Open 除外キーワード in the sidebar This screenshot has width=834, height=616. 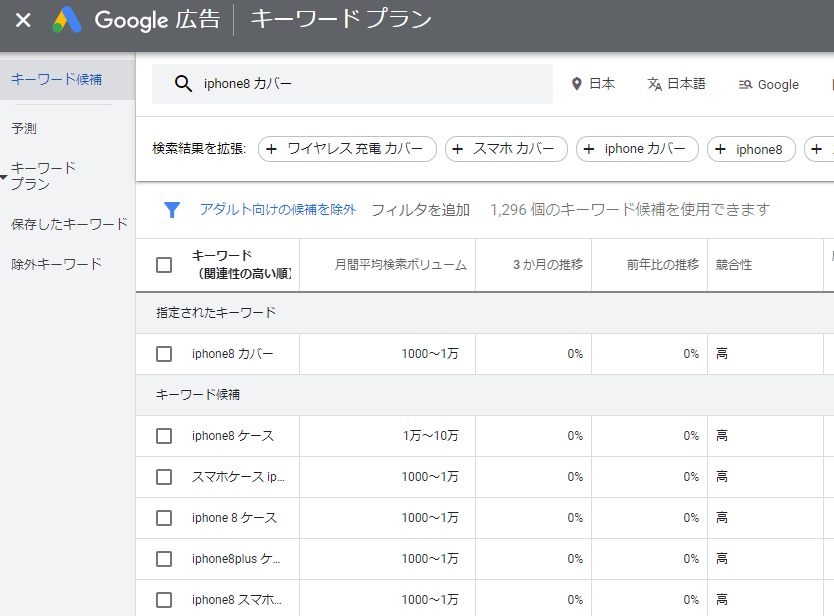point(56,264)
